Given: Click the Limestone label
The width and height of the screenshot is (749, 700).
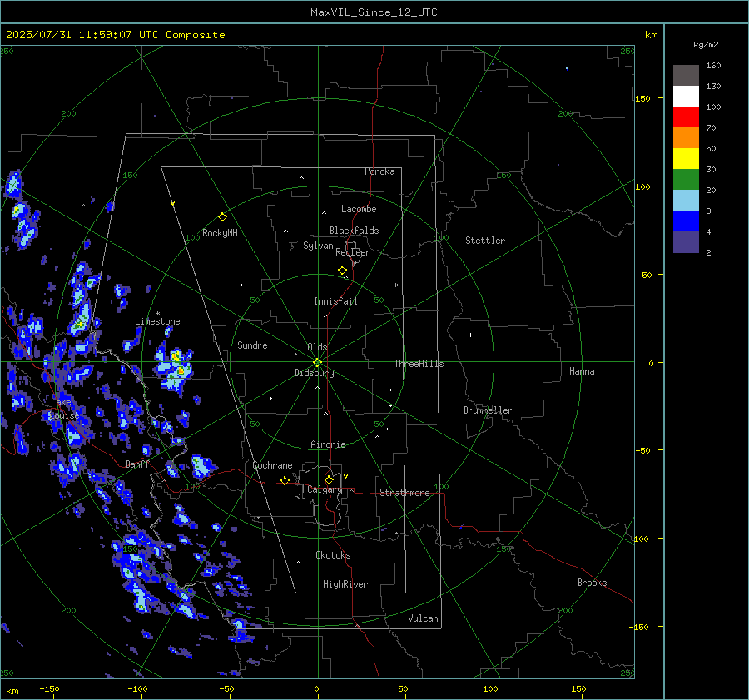Looking at the screenshot, I should 157,321.
